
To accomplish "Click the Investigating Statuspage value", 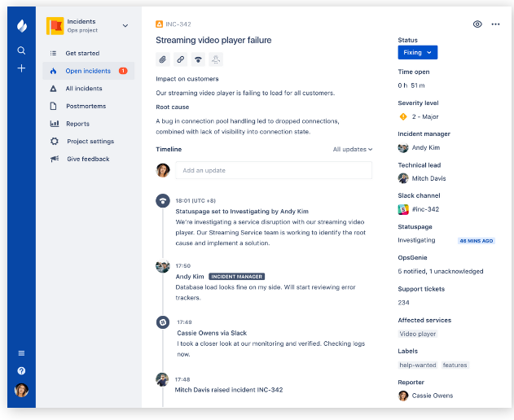I will click(416, 240).
